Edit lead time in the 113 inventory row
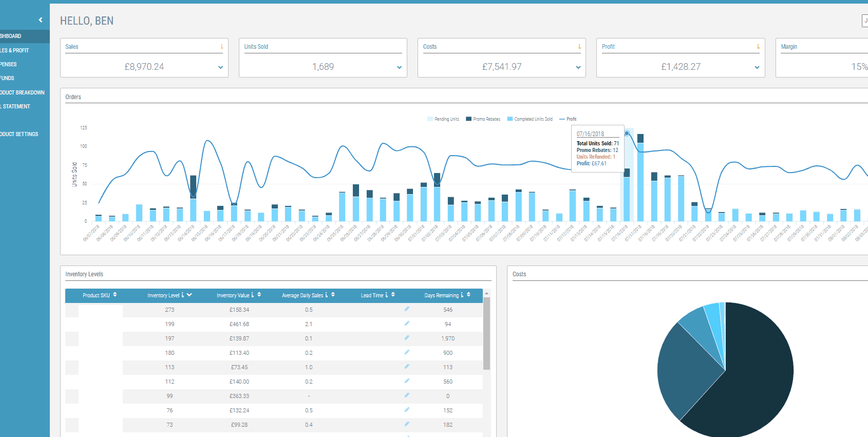868x437 pixels. coord(407,367)
